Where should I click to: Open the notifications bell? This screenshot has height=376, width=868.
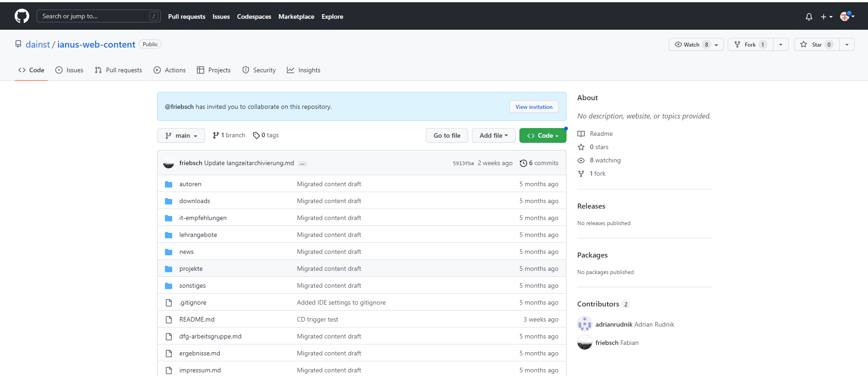click(809, 16)
